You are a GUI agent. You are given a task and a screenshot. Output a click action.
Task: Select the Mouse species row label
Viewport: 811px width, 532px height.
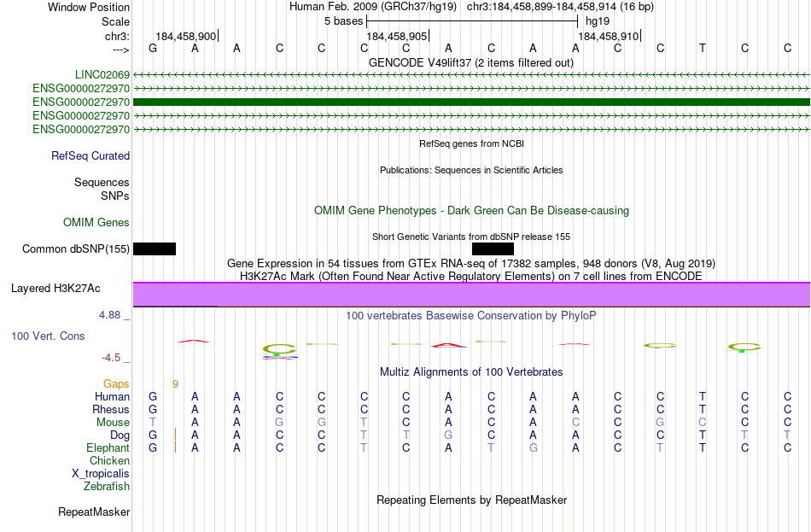[113, 423]
